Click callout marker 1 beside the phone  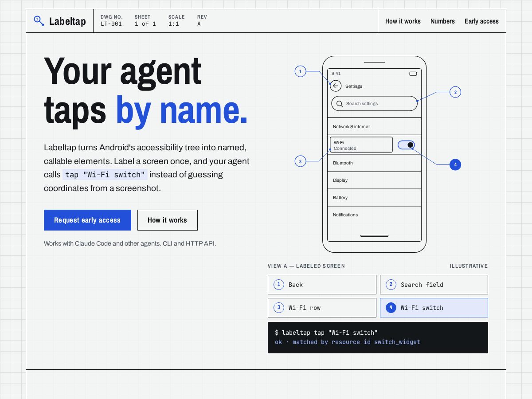coord(300,71)
